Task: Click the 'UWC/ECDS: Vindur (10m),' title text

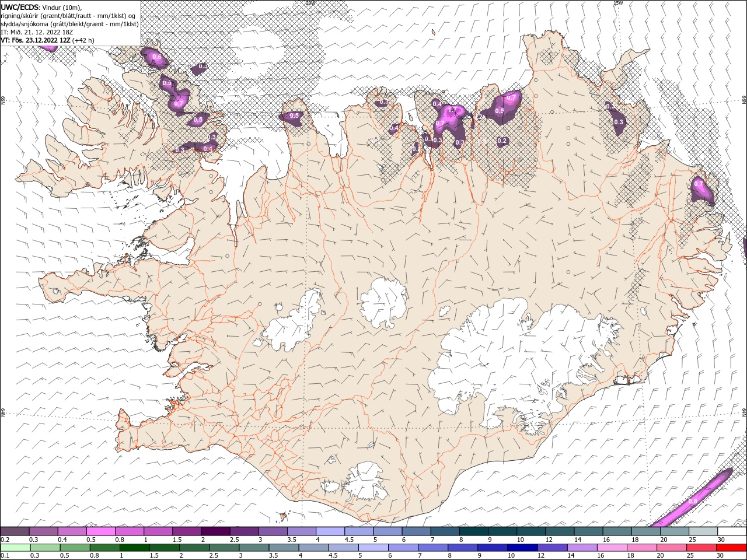Action: (41, 7)
